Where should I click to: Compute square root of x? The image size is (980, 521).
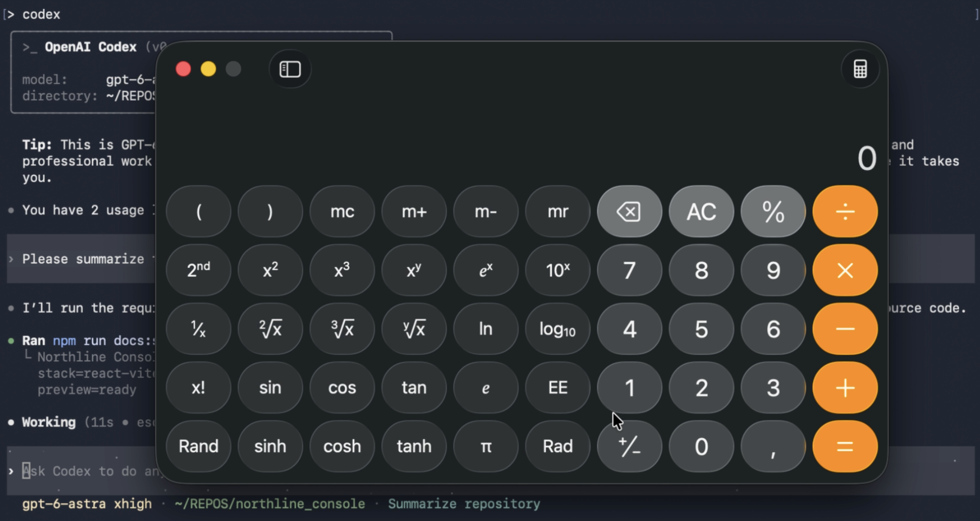click(x=270, y=329)
